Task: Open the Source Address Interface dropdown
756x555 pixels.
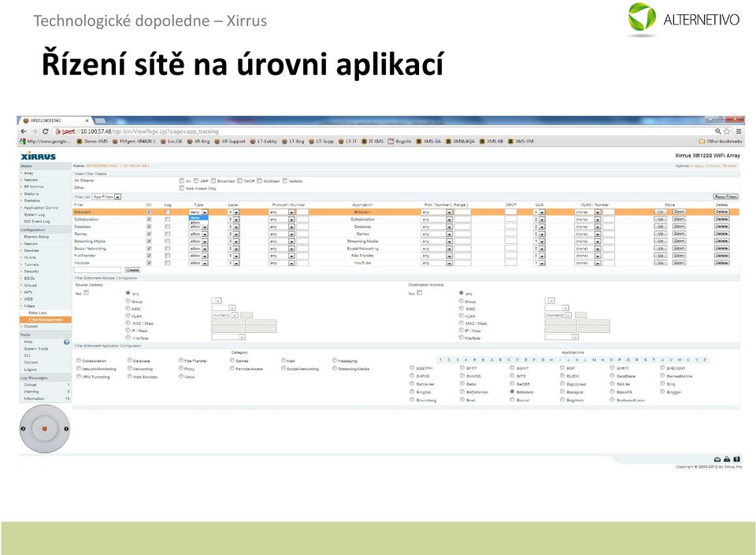Action: (228, 337)
